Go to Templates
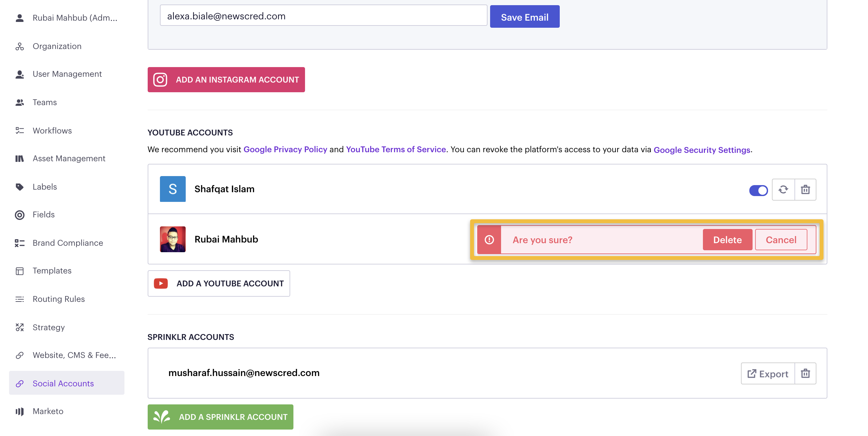This screenshot has width=868, height=436. tap(67, 271)
